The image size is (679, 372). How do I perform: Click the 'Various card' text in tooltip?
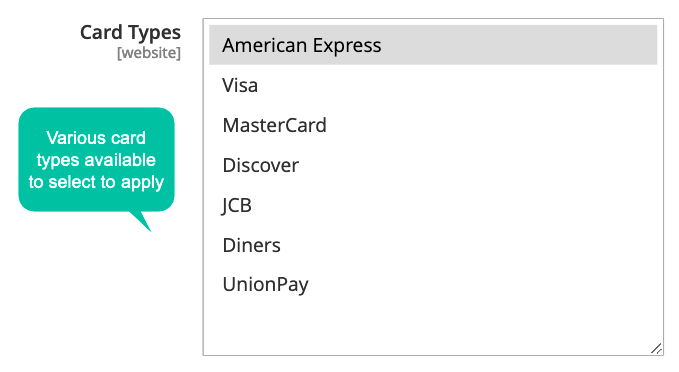coord(96,138)
